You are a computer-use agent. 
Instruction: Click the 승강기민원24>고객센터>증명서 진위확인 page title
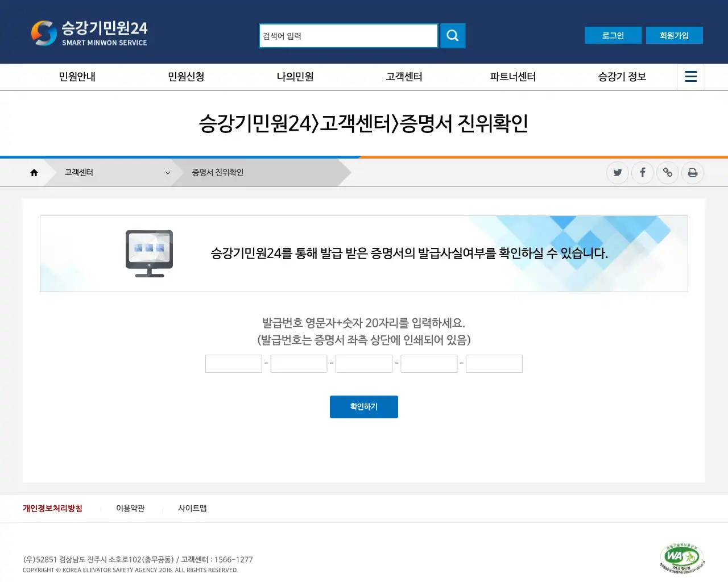(x=364, y=123)
